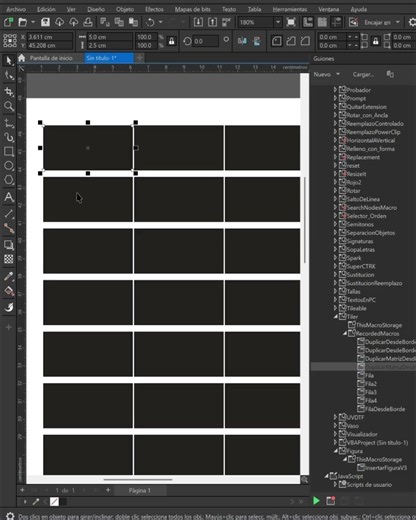The image size is (416, 520).
Task: Select the Pick tool in the toolbox
Action: [9, 61]
